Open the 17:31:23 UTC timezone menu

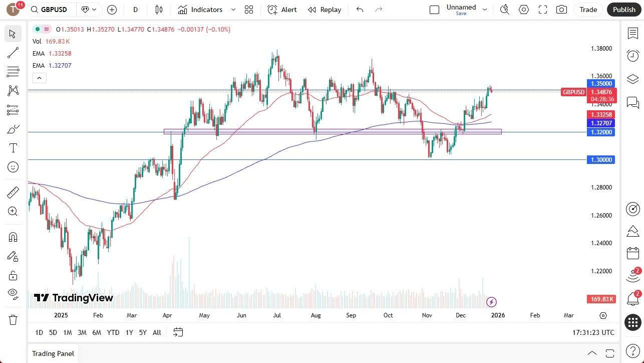tap(593, 332)
